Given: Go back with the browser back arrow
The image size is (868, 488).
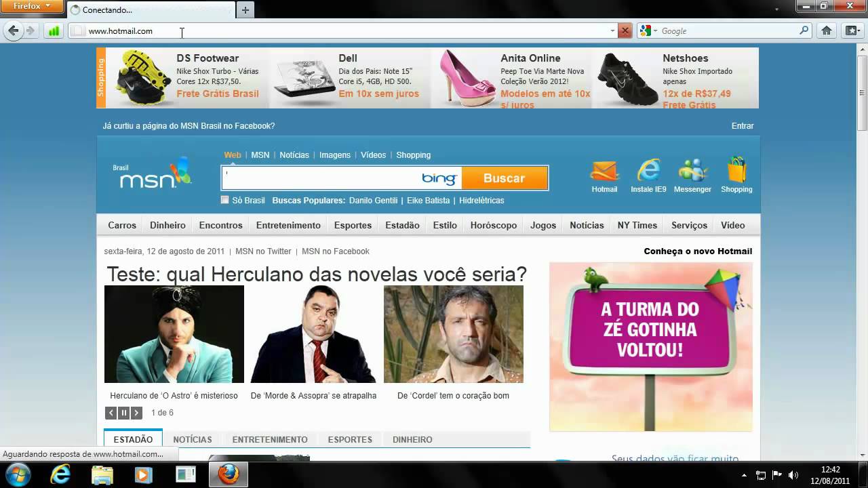Looking at the screenshot, I should [14, 30].
